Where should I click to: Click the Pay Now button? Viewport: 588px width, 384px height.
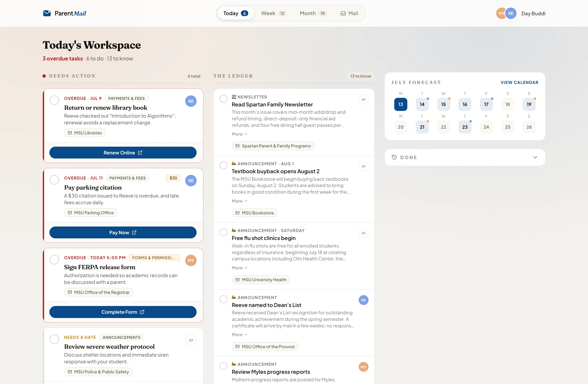[x=123, y=232]
